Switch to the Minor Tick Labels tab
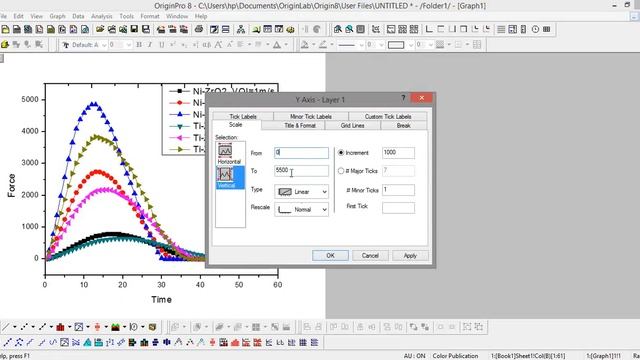This screenshot has height=360, width=640. tap(311, 116)
